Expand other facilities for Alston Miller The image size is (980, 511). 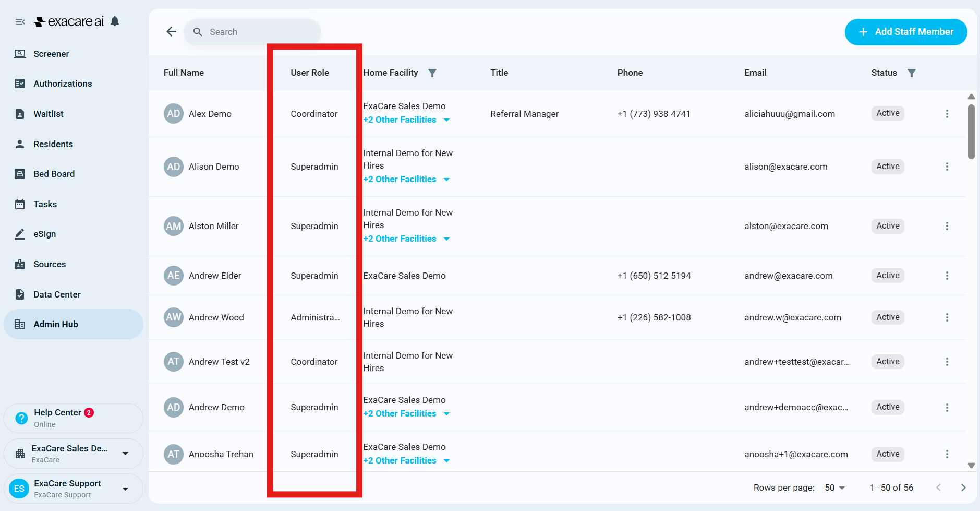406,239
